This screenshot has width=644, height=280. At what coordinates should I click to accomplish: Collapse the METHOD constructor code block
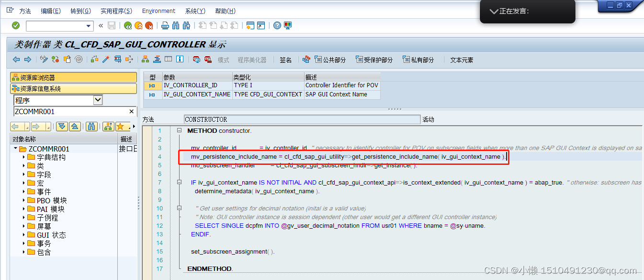[x=179, y=130]
